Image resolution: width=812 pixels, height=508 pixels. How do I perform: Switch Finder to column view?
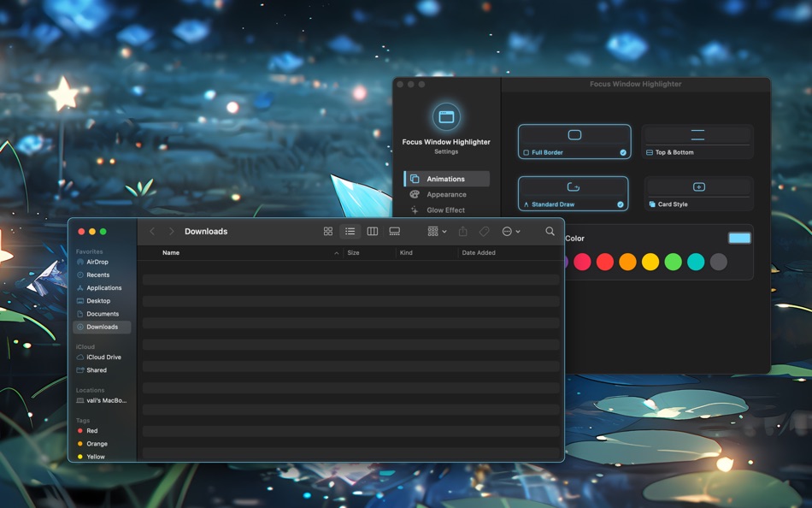pos(373,231)
